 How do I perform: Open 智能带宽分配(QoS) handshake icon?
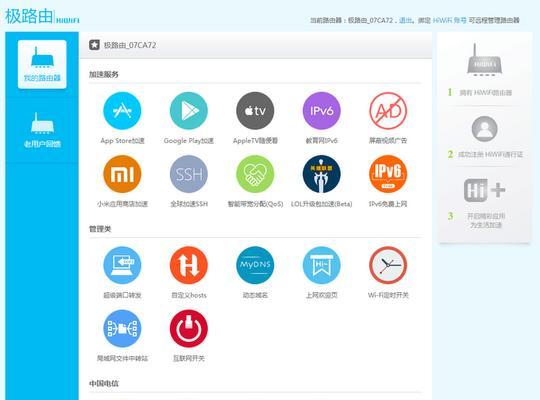pos(255,174)
